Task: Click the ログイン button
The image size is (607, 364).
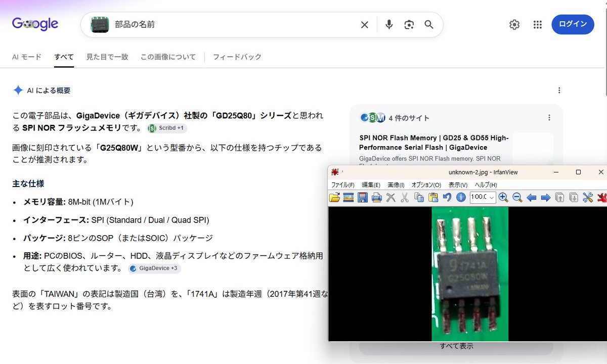Action: [x=573, y=24]
